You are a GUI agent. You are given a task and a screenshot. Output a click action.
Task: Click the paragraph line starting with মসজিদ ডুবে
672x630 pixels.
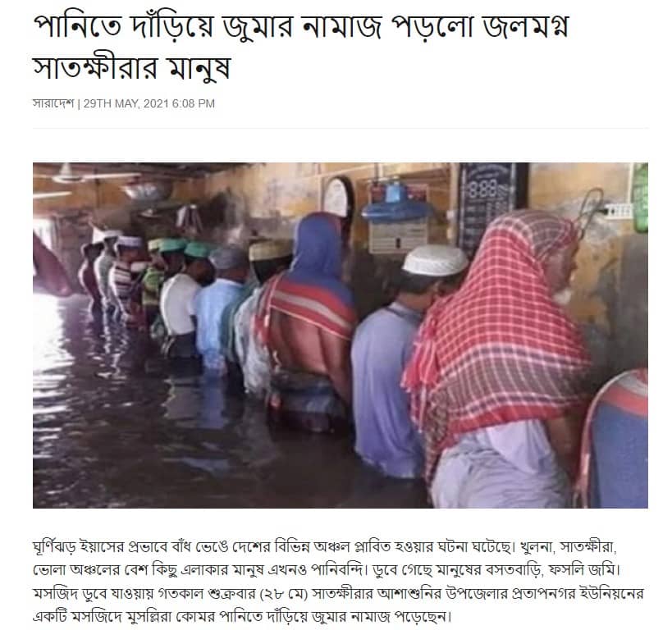click(x=338, y=594)
